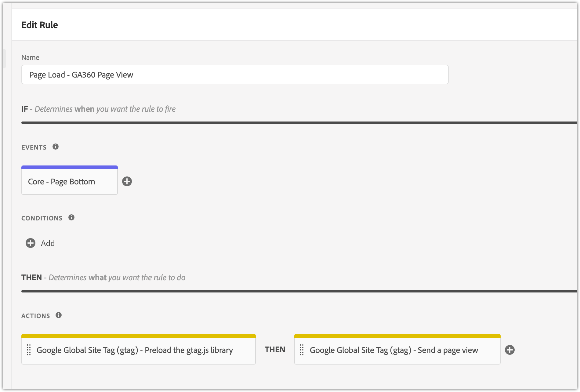Show info tooltip next to EVENTS
Screen dimensions: 580x392
coord(56,147)
